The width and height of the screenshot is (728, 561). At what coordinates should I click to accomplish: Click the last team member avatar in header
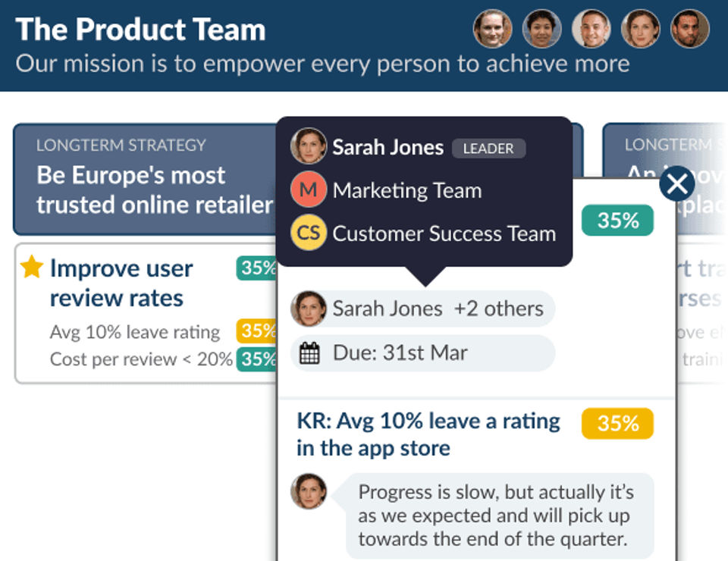[x=690, y=30]
